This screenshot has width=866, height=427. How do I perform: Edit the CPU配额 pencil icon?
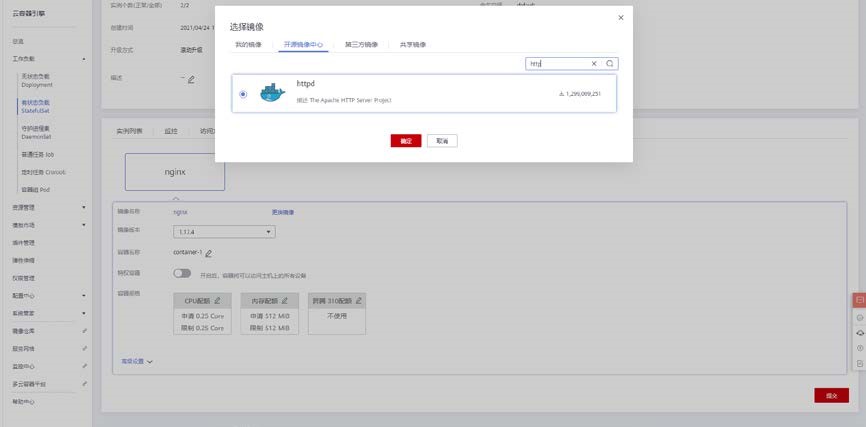click(217, 301)
